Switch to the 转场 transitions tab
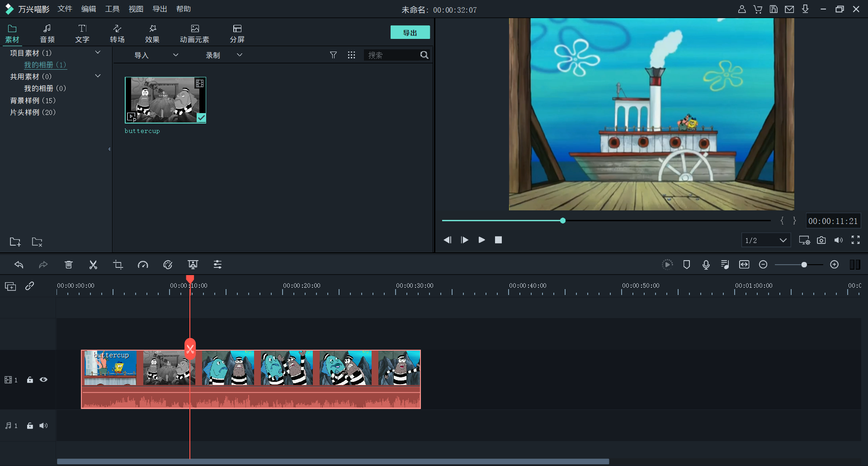This screenshot has height=466, width=868. click(x=117, y=33)
